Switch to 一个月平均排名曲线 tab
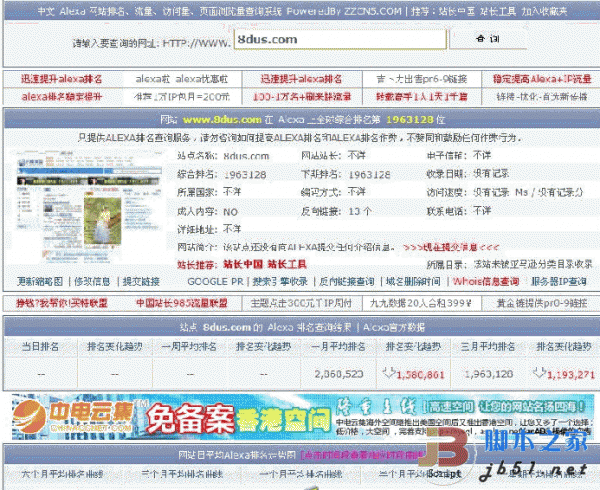Viewport: 600px width, 490px height. 301,474
